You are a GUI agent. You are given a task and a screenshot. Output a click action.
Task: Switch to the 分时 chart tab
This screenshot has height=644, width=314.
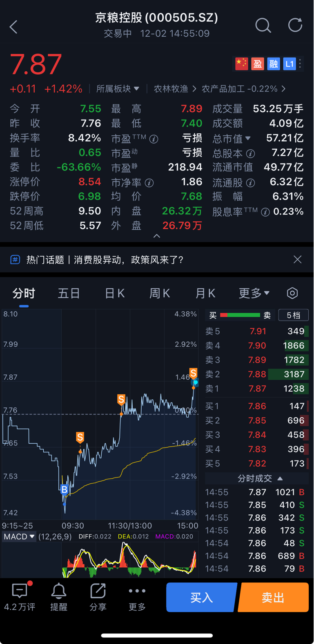coord(24,293)
